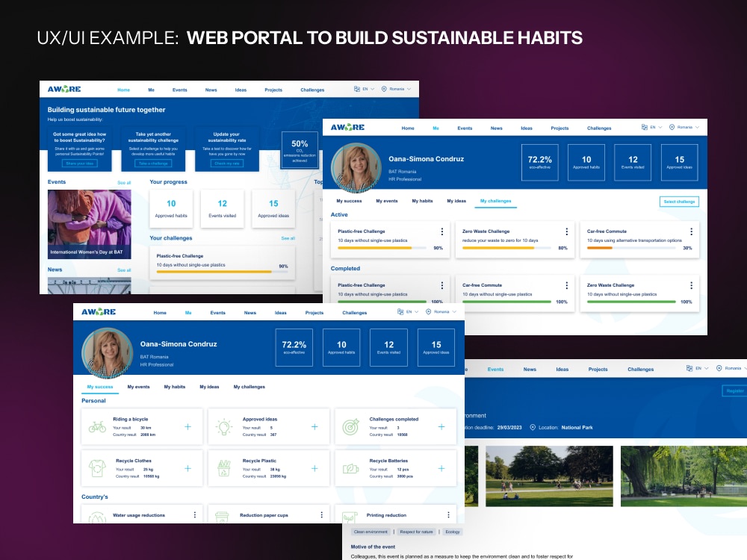Click profile photo in the My challenges window
The width and height of the screenshot is (747, 560).
[x=356, y=167]
